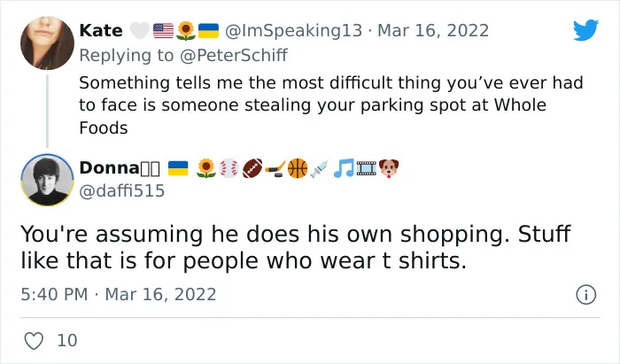Open the @daffi515 handle
Viewport: 620px width, 364px height.
(122, 191)
